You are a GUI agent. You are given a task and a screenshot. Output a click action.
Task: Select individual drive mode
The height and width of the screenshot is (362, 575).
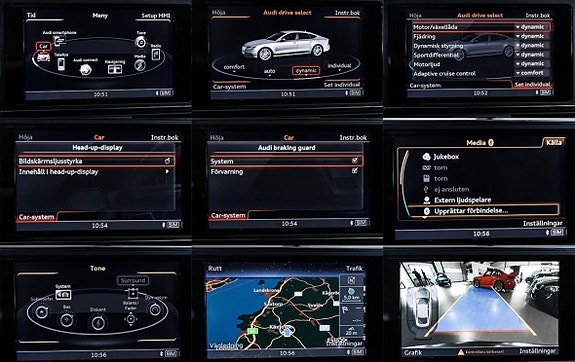coord(339,66)
